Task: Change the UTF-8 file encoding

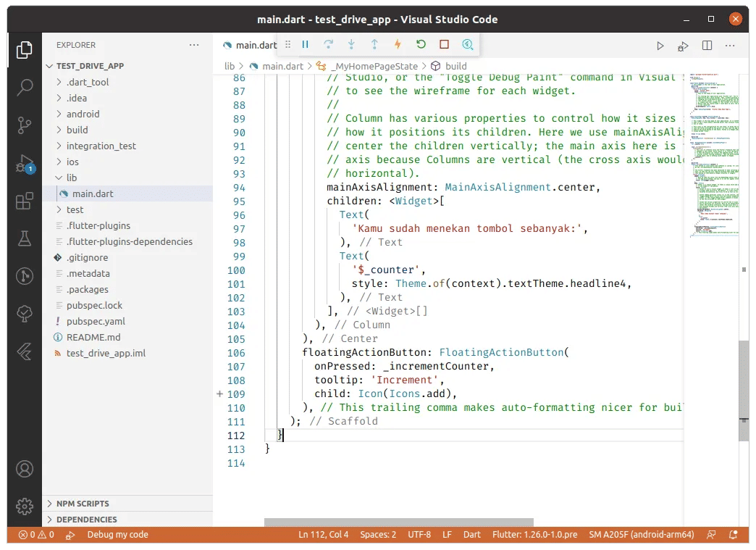Action: pyautogui.click(x=419, y=535)
